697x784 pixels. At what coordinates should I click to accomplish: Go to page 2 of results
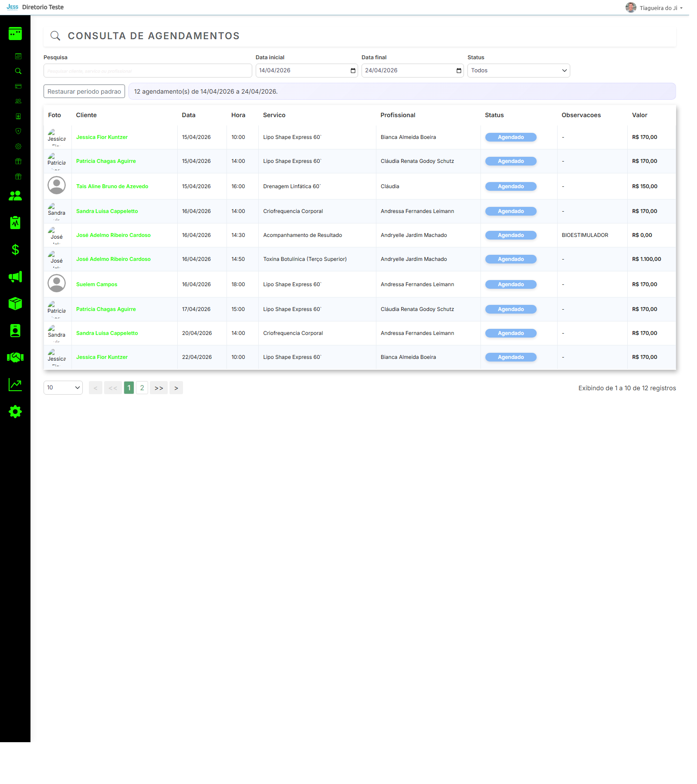(x=142, y=388)
